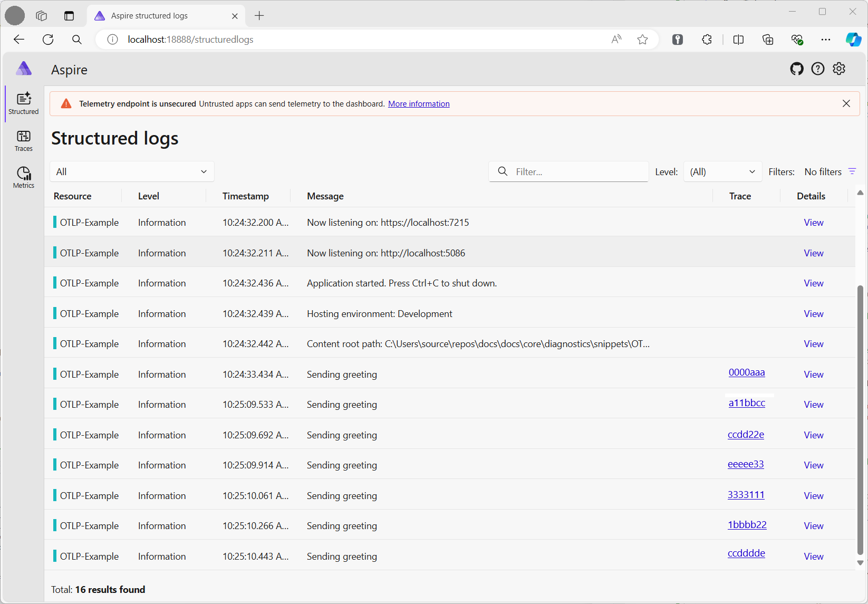Open the Level (All) dropdown
This screenshot has height=604, width=868.
pos(722,172)
